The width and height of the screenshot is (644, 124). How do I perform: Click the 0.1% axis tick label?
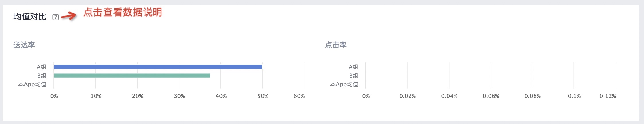(x=574, y=96)
